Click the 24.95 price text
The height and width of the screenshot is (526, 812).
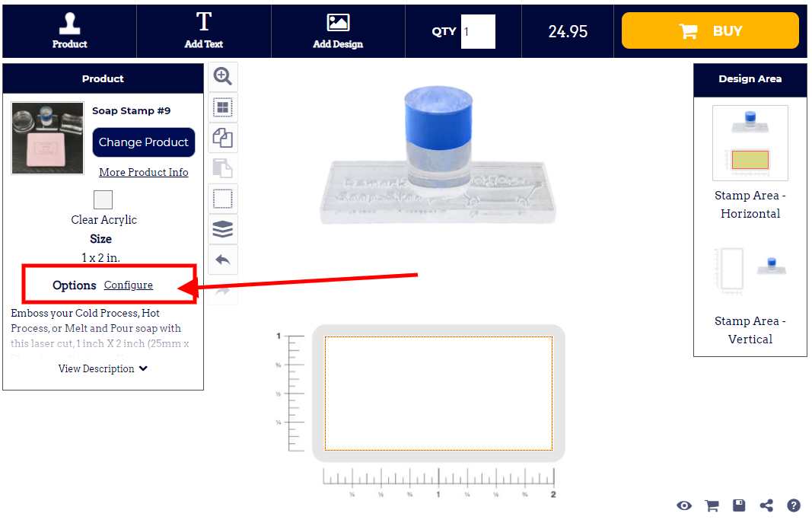pos(568,32)
